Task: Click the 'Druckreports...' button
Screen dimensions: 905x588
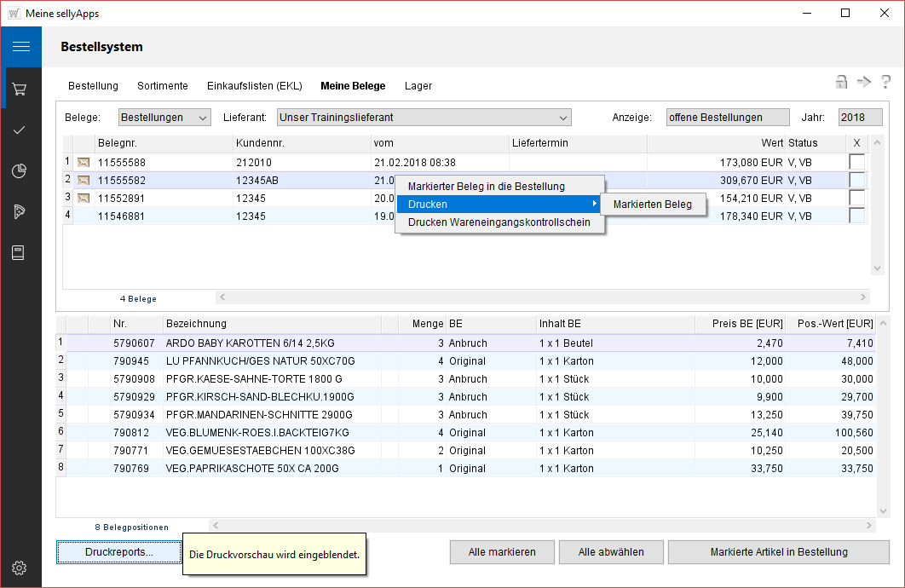Action: (119, 552)
